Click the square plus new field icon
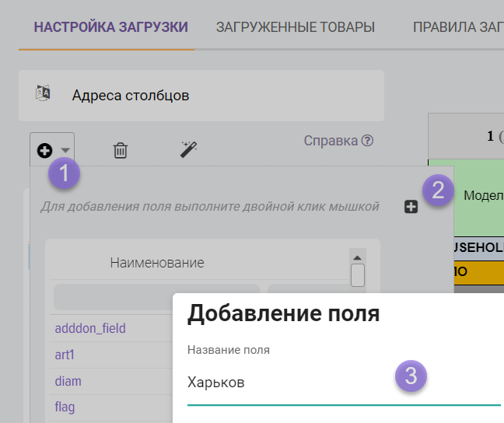This screenshot has height=423, width=504. pos(411,206)
